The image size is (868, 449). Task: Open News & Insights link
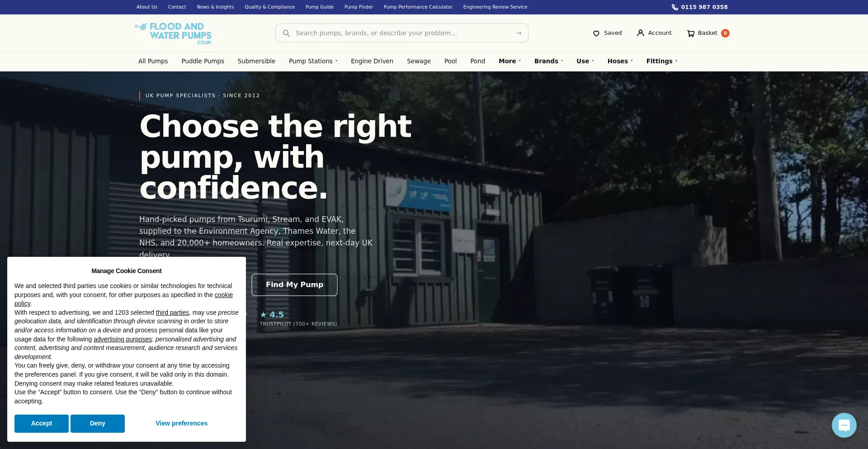[x=215, y=7]
